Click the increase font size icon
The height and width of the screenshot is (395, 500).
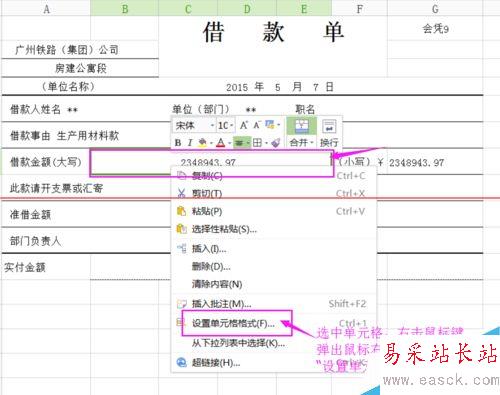244,126
